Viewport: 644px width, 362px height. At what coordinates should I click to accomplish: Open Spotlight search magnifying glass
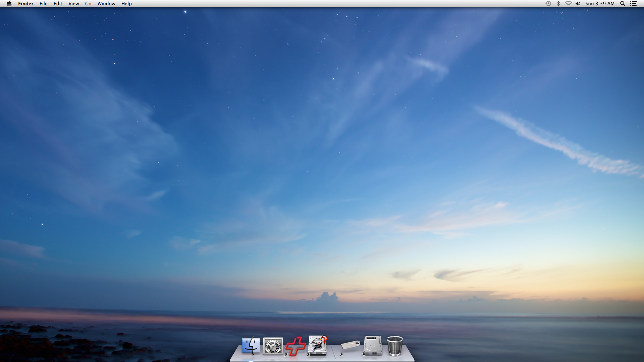coord(623,4)
